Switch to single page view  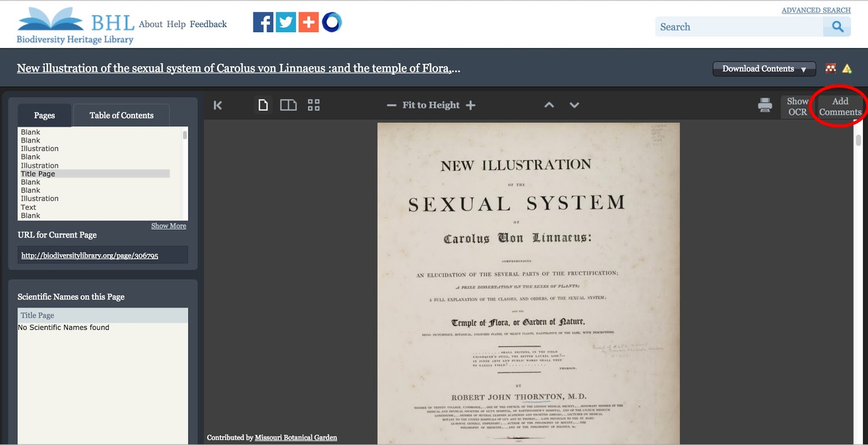(x=263, y=105)
